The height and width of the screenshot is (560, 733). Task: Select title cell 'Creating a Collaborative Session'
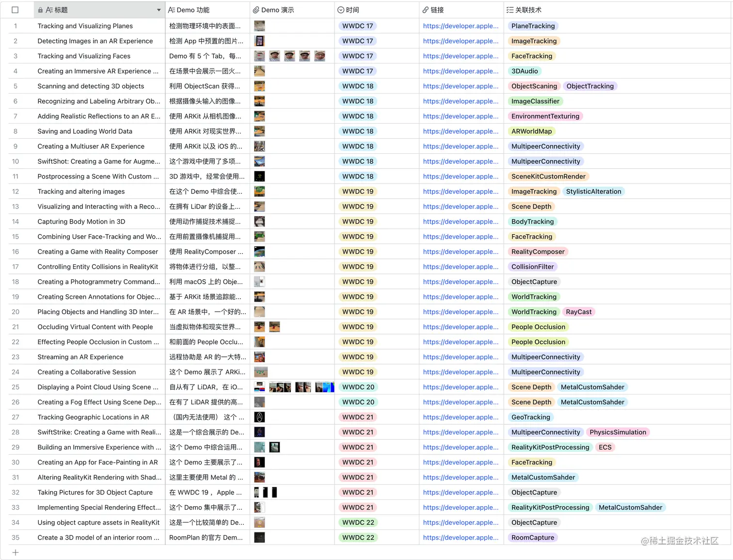click(99, 372)
